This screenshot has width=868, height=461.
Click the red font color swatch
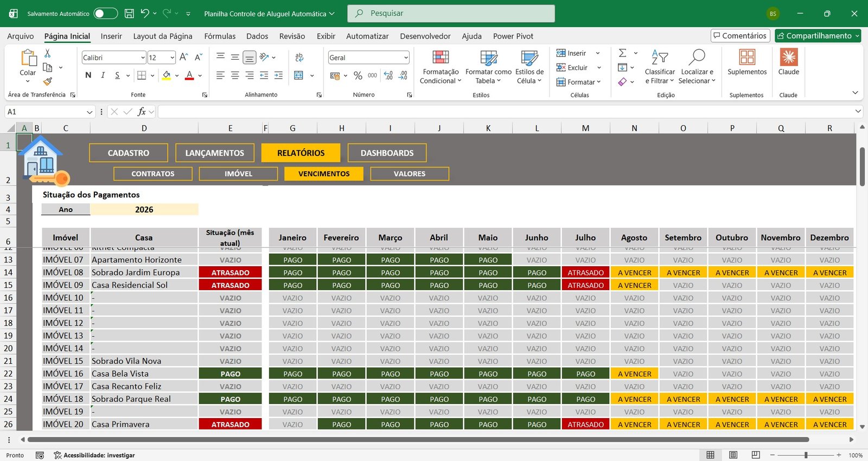click(x=189, y=75)
